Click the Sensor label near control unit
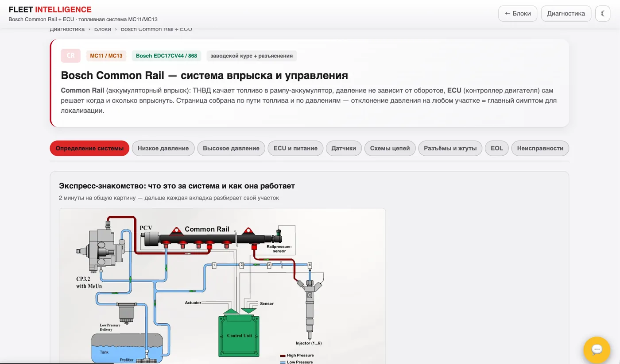The width and height of the screenshot is (620, 364). point(267,304)
